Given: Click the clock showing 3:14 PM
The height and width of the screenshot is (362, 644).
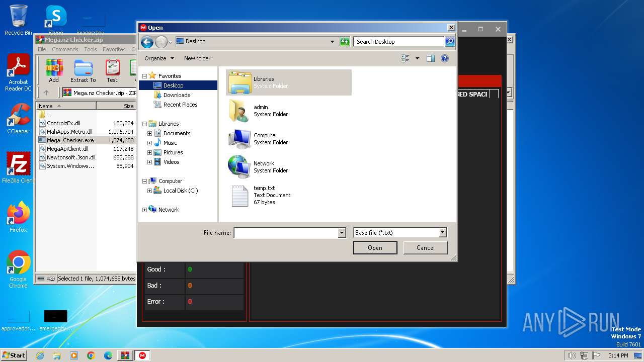Looking at the screenshot, I should pyautogui.click(x=618, y=355).
